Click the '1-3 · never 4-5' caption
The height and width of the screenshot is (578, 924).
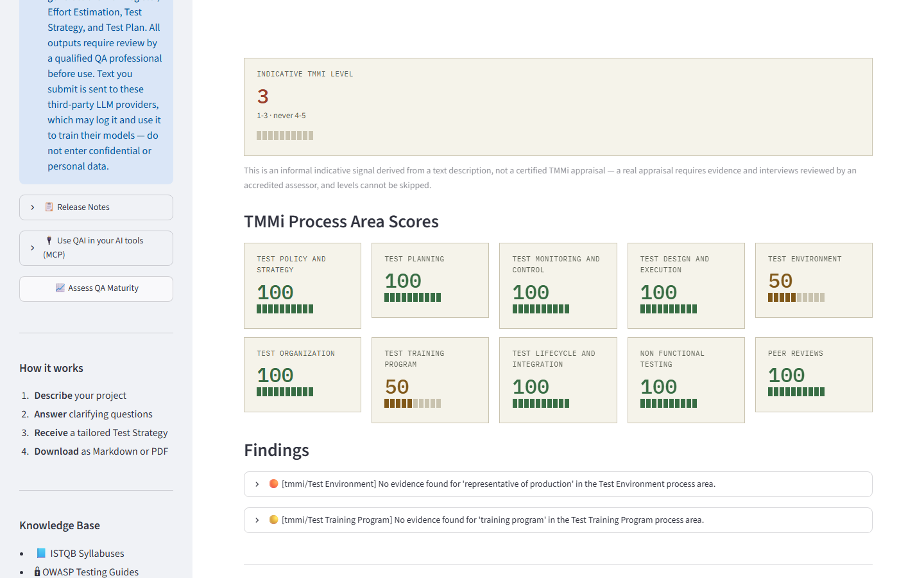[281, 116]
